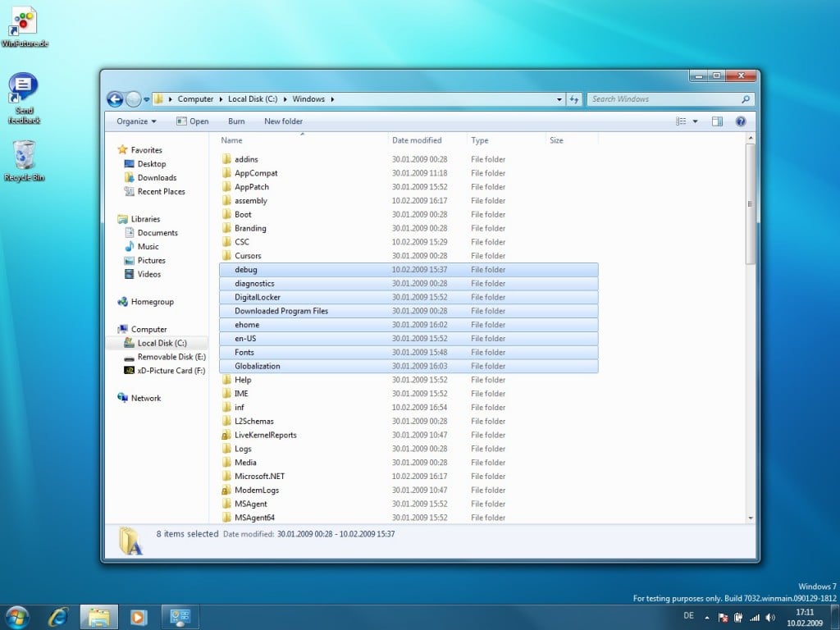The image size is (840, 630).
Task: Click the vertical scrollbar thumb of file list
Action: pos(750,203)
